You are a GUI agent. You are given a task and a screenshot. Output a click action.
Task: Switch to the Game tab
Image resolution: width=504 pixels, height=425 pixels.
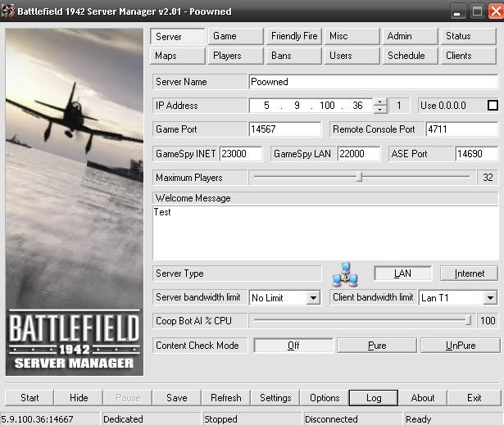coord(235,36)
